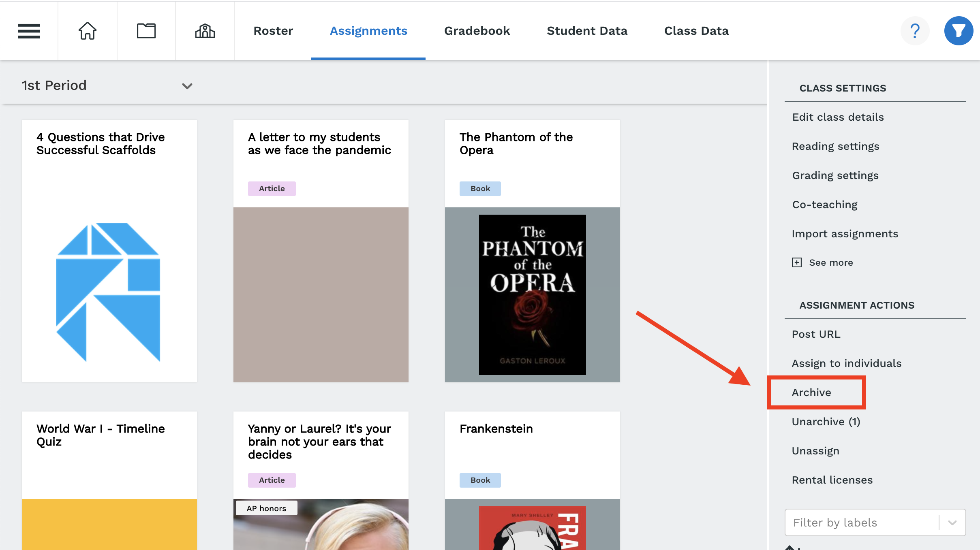Screen dimensions: 980x550
Task: Click the AP honors label
Action: 266,508
